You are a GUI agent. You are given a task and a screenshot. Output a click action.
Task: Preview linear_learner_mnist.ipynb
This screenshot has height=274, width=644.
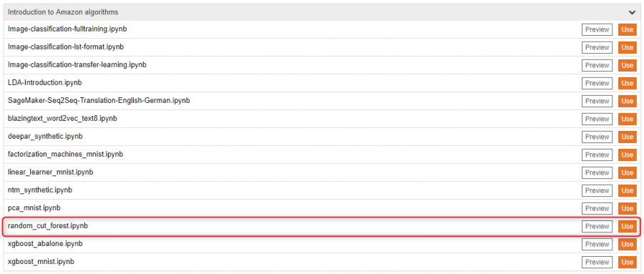tap(597, 172)
